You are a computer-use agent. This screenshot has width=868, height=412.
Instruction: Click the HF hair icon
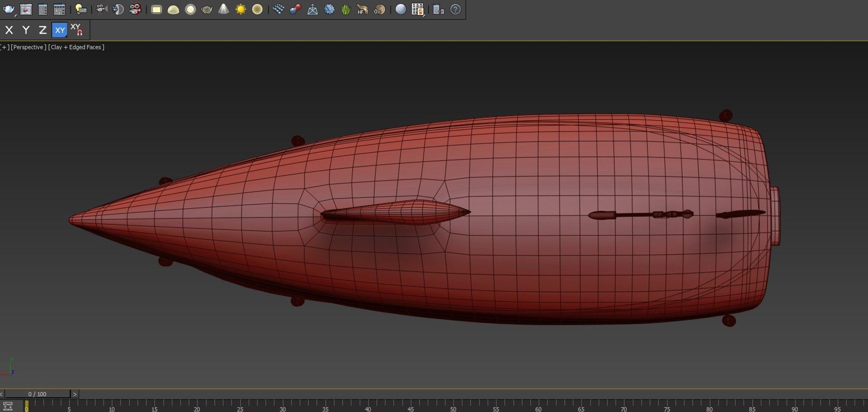(363, 9)
